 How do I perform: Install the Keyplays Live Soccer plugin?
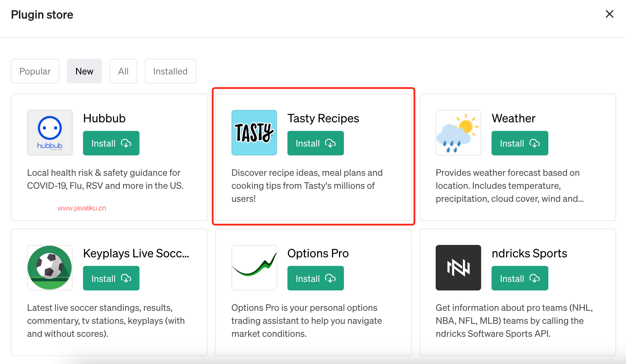[111, 278]
